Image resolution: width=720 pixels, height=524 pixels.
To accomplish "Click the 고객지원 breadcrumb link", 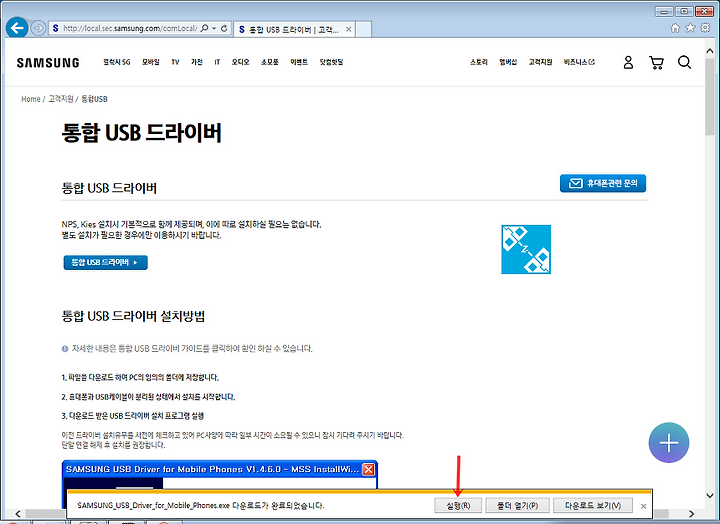I will (61, 99).
